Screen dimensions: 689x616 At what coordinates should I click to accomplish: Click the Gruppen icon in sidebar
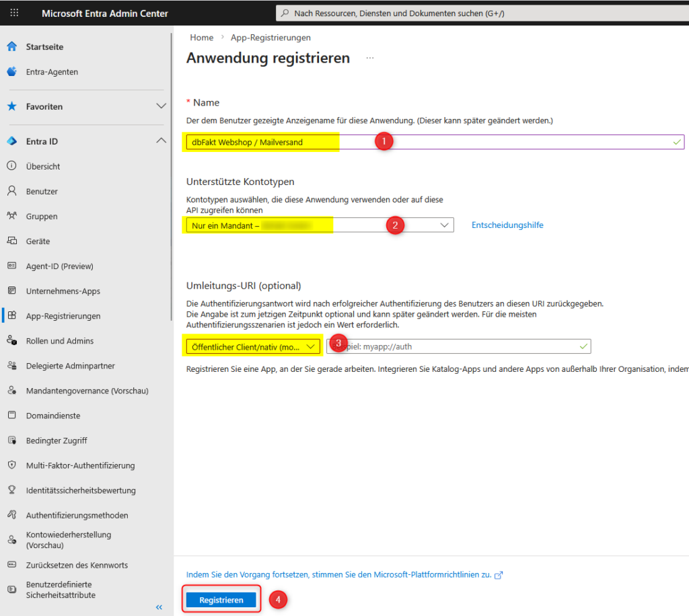tap(11, 216)
